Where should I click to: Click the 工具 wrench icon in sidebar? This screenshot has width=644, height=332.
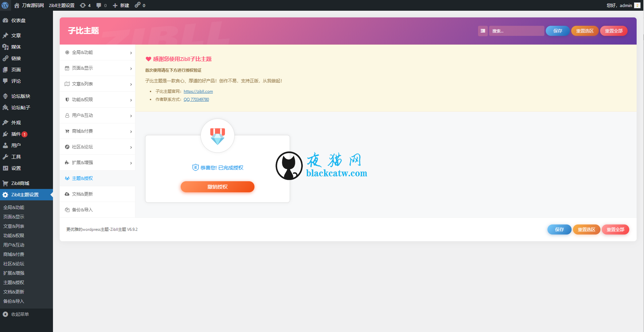click(x=5, y=157)
